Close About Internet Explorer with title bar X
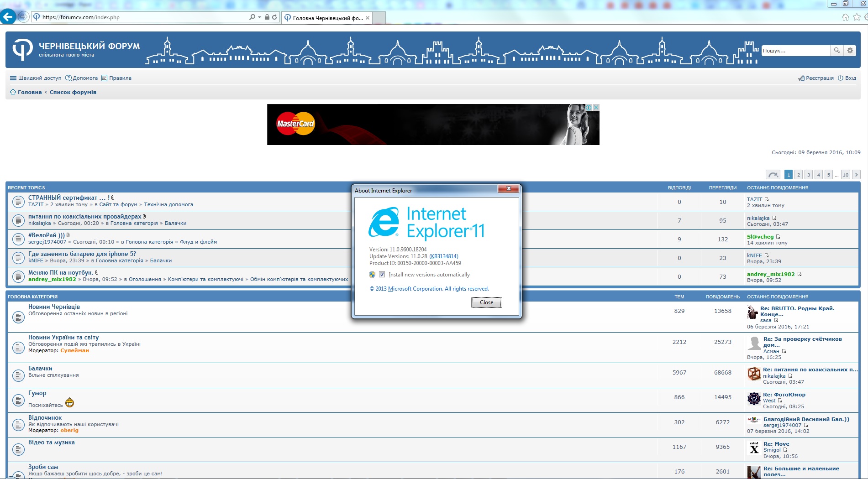 508,188
